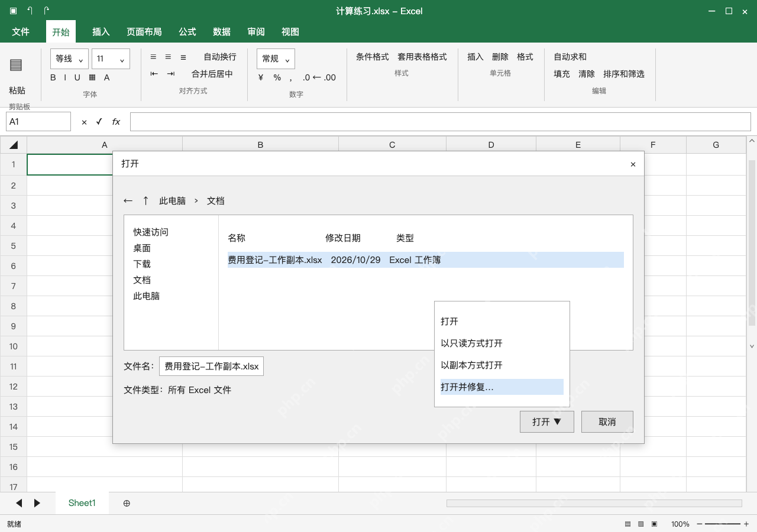Image resolution: width=757 pixels, height=532 pixels.
Task: Open the 常规 number format dropdown
Action: coord(276,59)
